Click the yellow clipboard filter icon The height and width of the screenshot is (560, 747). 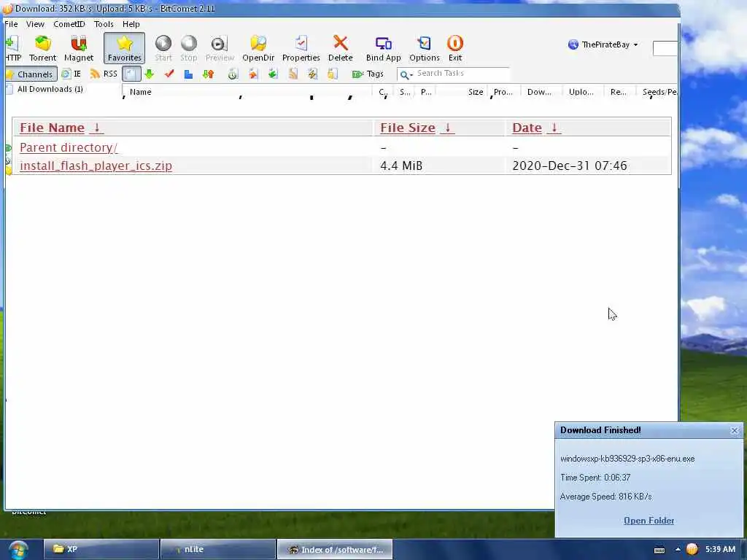333,74
